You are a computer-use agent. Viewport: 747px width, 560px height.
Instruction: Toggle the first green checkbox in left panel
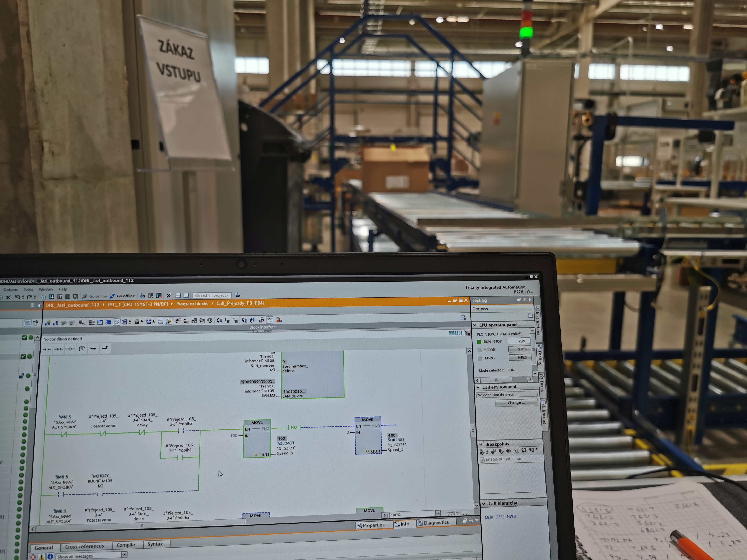[24, 338]
